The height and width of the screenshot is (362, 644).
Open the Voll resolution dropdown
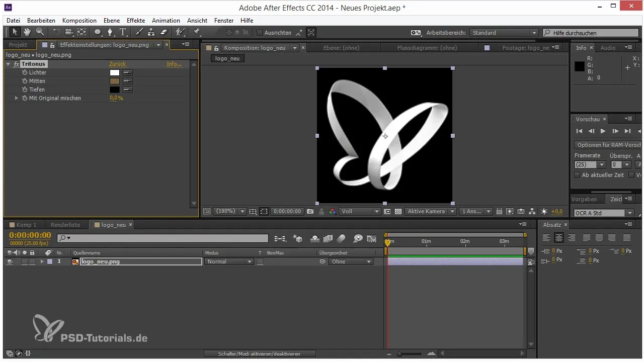pyautogui.click(x=360, y=212)
